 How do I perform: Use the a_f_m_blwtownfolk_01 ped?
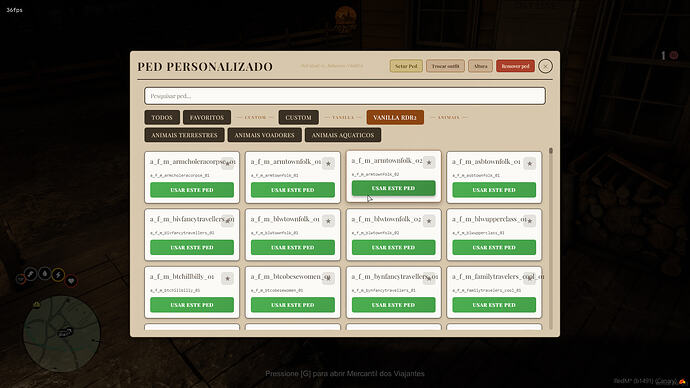293,247
